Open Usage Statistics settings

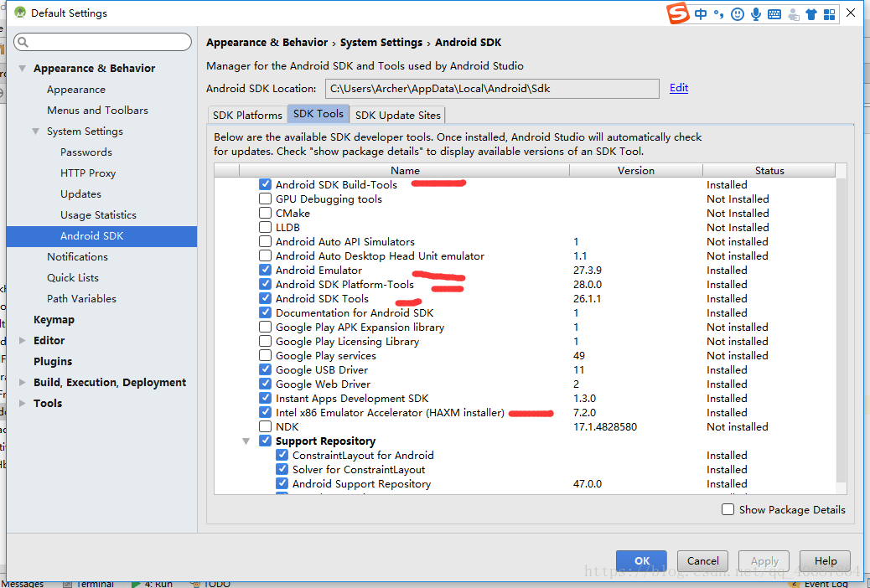tap(98, 214)
